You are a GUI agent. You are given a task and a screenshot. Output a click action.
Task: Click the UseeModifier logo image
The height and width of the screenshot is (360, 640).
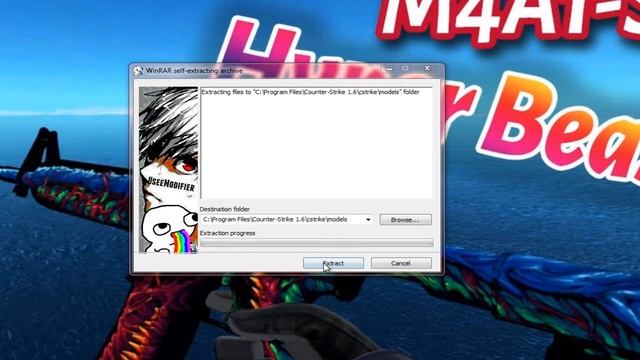click(169, 170)
